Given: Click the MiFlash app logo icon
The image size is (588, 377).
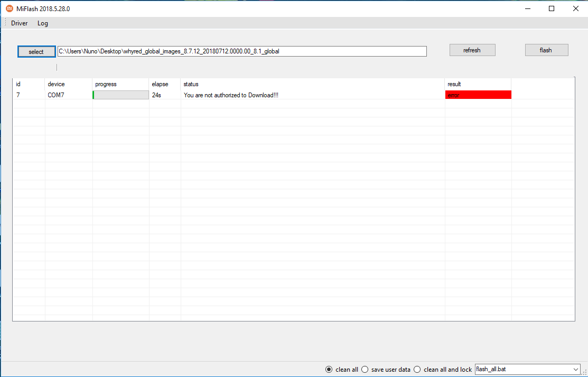Looking at the screenshot, I should point(10,8).
